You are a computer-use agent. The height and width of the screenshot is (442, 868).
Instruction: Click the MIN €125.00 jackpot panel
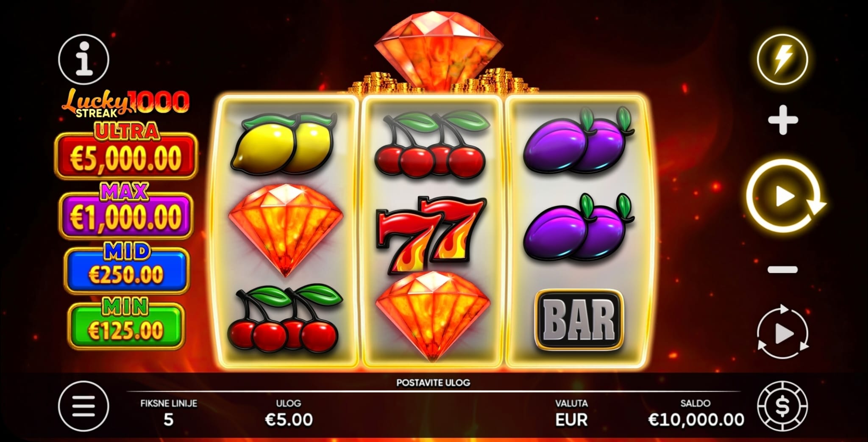pyautogui.click(x=126, y=324)
